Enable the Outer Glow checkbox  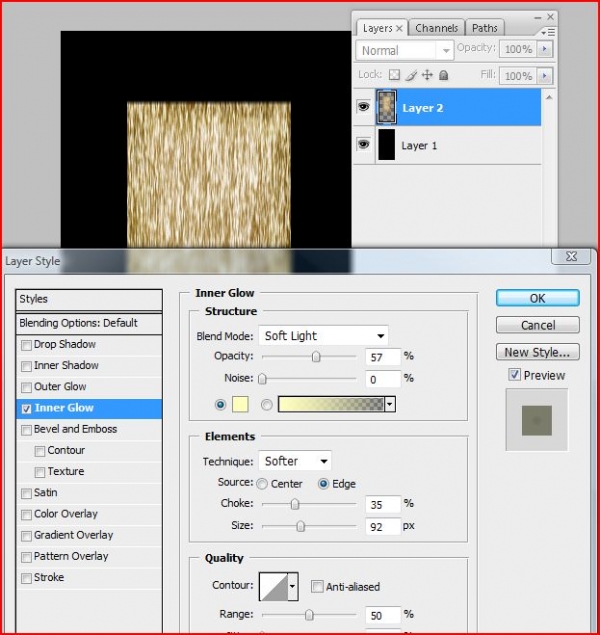tap(26, 387)
